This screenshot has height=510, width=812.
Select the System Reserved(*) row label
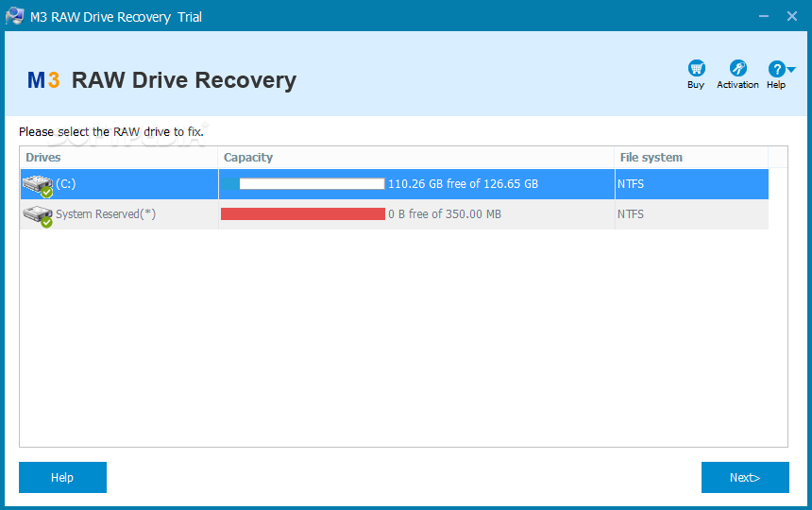pyautogui.click(x=106, y=214)
